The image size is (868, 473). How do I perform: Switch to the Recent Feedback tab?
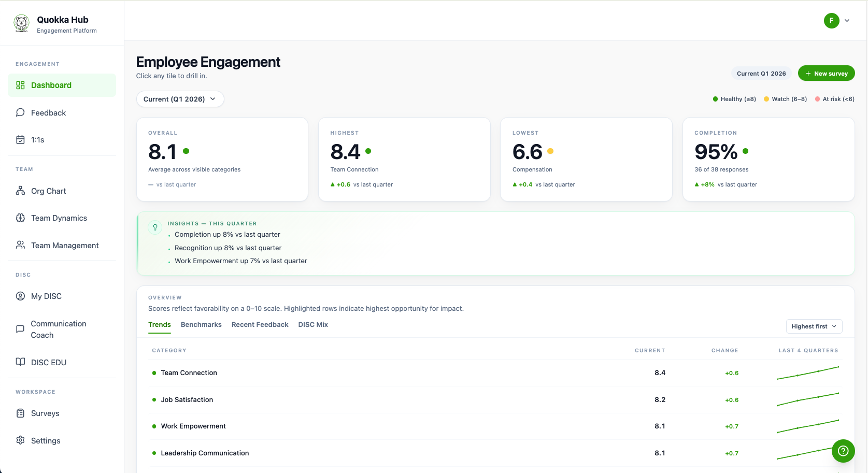click(x=260, y=324)
